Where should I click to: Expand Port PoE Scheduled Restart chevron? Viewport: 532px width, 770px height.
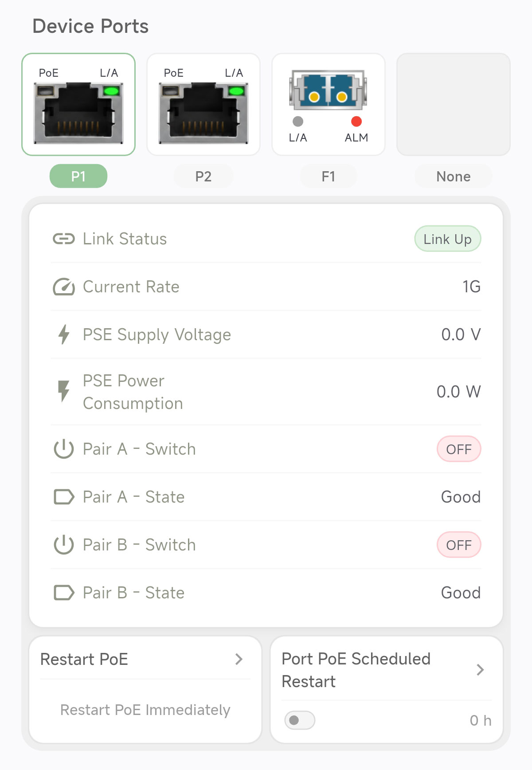(x=480, y=670)
